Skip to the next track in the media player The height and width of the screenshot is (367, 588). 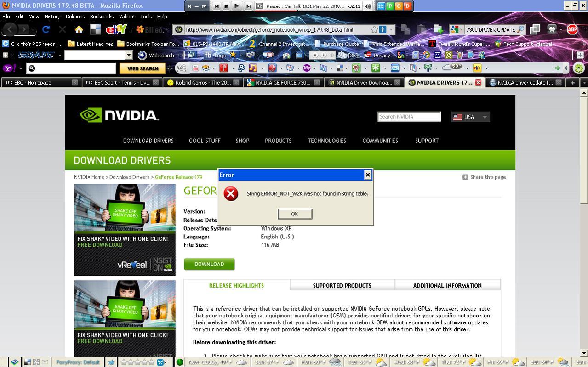click(x=248, y=6)
